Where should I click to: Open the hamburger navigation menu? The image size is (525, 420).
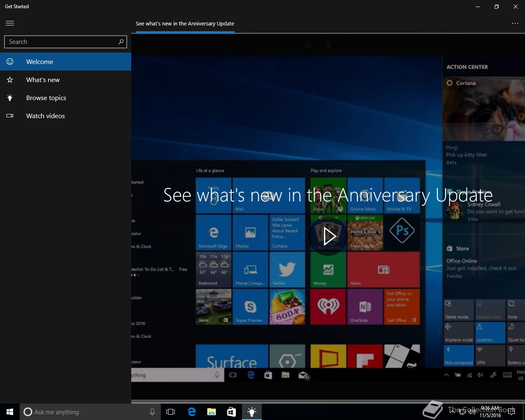(x=10, y=23)
